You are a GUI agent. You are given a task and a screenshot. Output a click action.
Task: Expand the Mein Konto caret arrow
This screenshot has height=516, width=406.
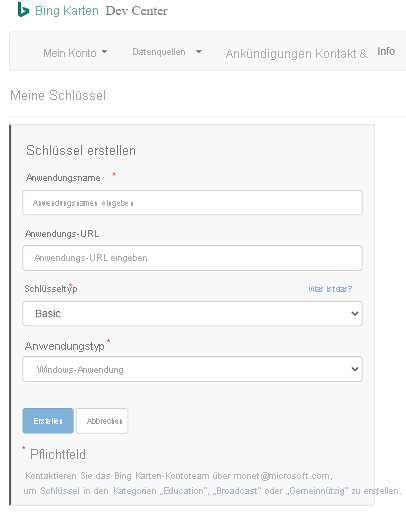[x=104, y=52]
